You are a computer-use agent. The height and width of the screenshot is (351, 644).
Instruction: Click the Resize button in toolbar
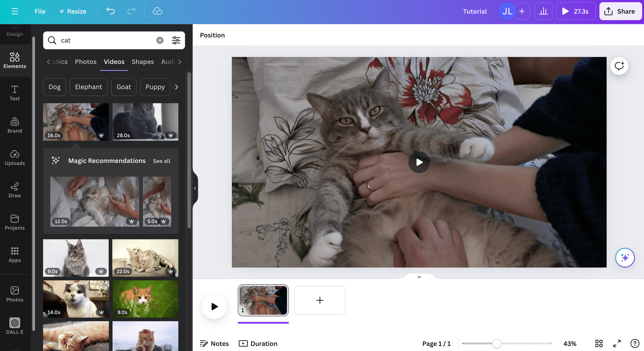[73, 11]
